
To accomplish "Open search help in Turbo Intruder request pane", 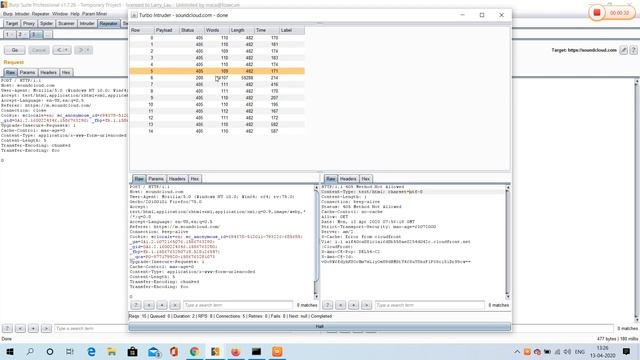I will coord(136,305).
